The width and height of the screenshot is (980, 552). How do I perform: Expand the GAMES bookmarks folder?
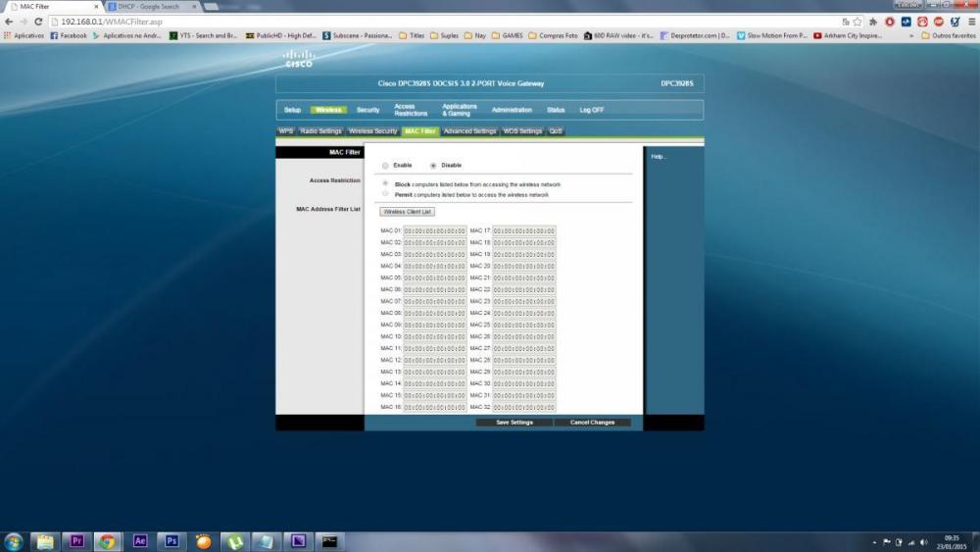coord(508,35)
